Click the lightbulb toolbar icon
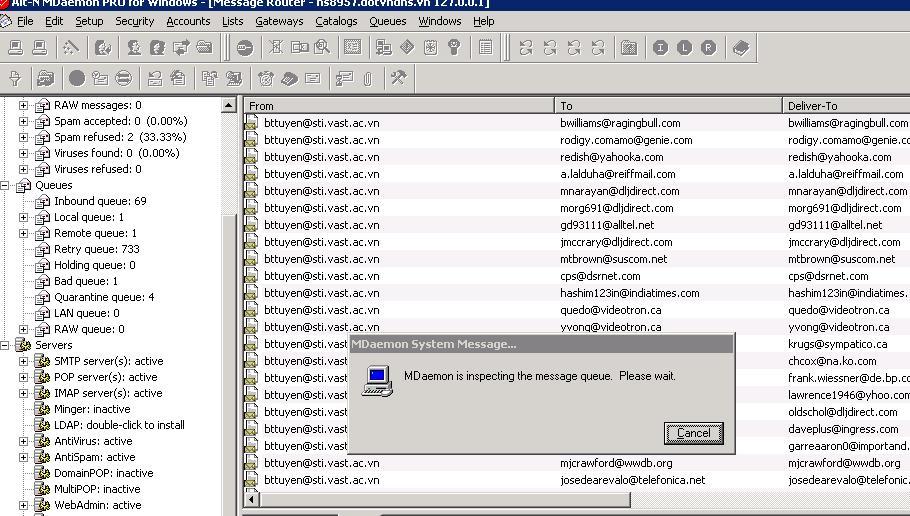The width and height of the screenshot is (910, 516). tap(455, 48)
